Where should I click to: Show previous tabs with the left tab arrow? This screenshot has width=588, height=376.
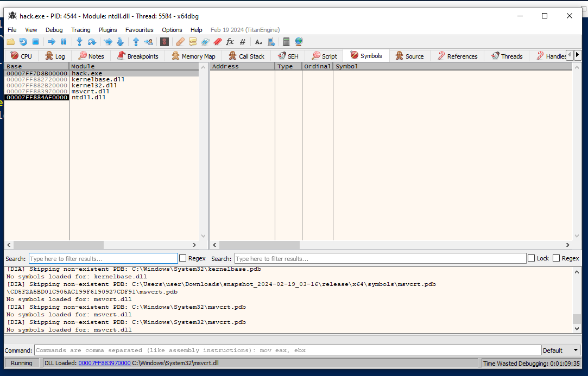tap(570, 55)
